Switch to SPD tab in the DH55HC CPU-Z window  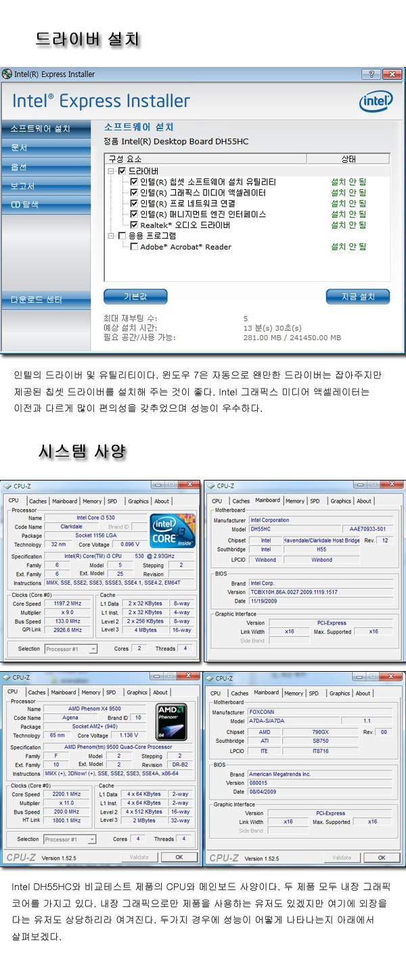(315, 501)
